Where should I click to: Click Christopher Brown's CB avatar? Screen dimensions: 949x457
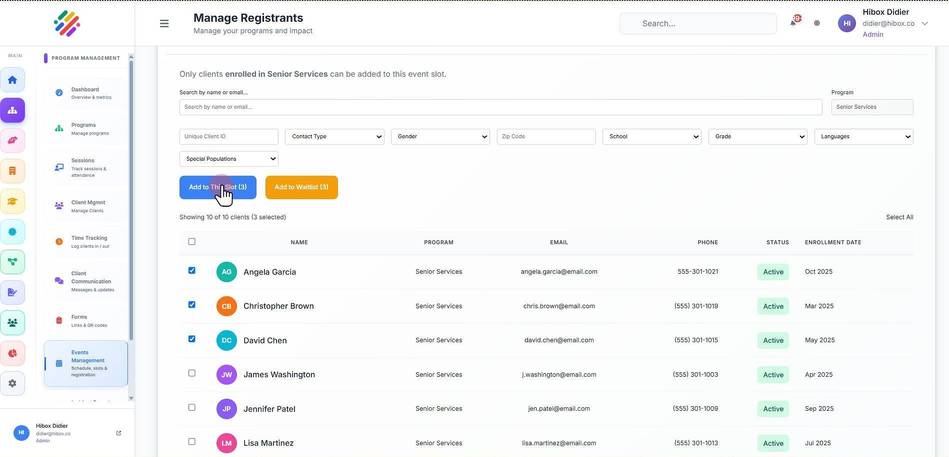click(226, 306)
